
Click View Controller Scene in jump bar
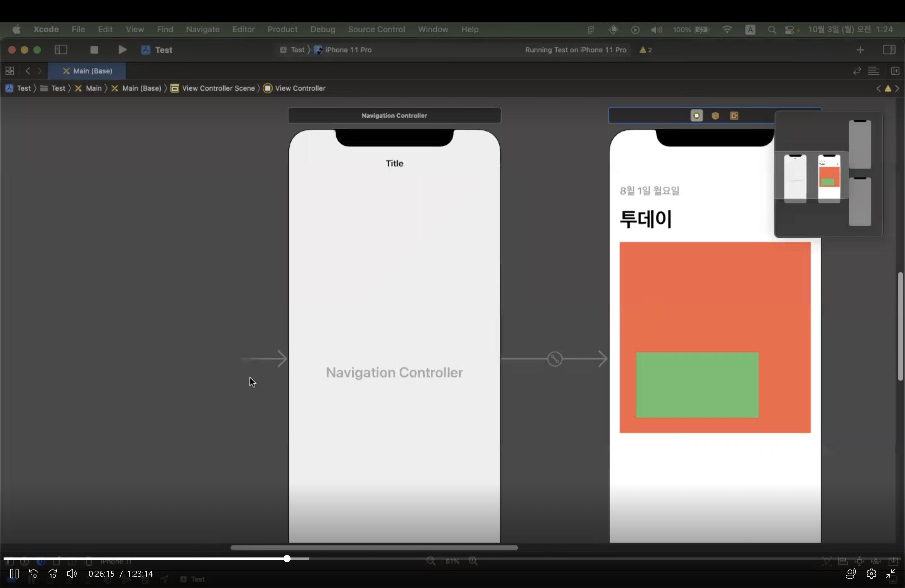(x=218, y=88)
